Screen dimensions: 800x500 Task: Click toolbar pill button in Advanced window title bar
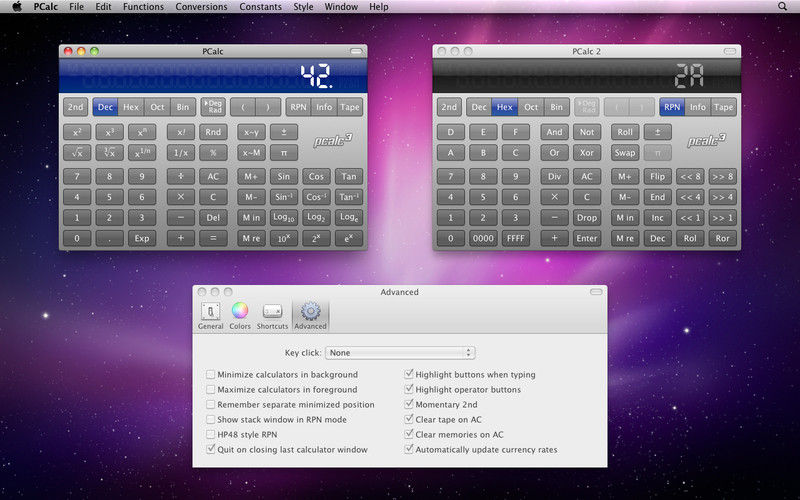596,292
